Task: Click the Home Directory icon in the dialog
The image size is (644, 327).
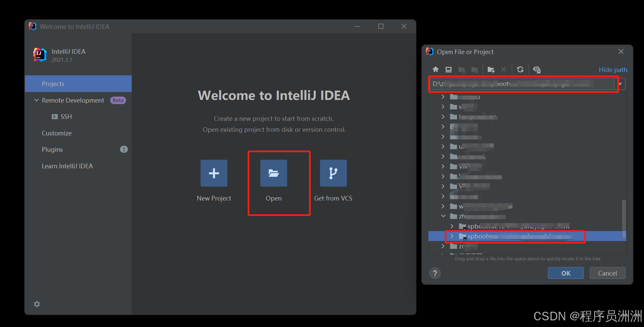Action: coord(436,69)
